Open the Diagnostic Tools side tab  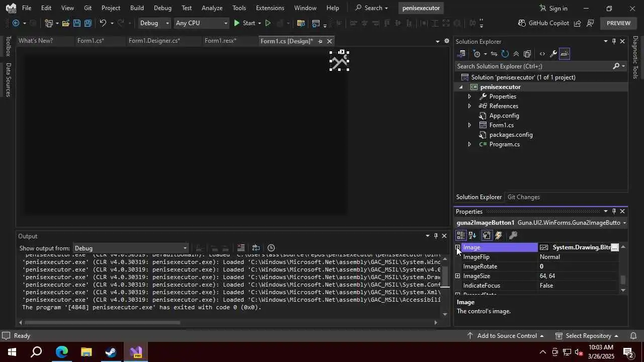[635, 57]
